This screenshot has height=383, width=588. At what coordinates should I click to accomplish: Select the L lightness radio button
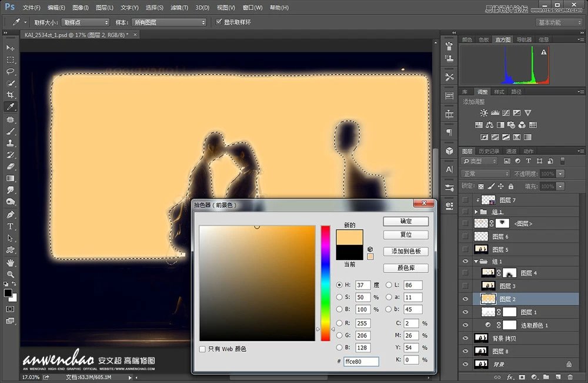tap(389, 285)
